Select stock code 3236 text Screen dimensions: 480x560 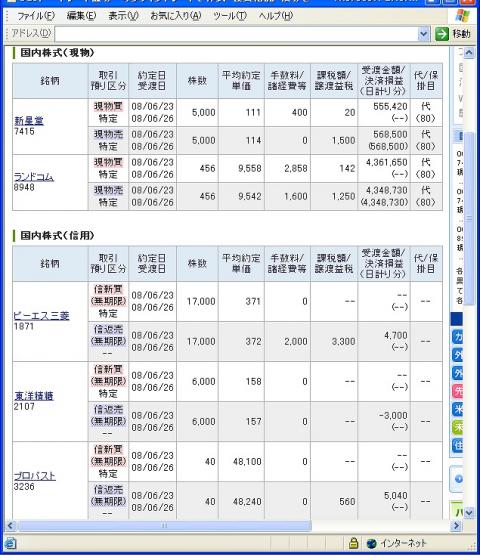[x=24, y=486]
